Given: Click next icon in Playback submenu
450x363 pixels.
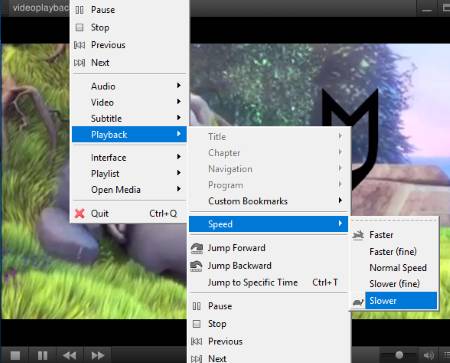Looking at the screenshot, I should [197, 359].
